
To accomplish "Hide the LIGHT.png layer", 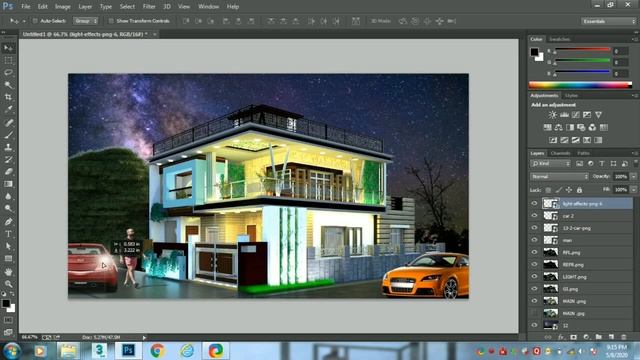I will [x=534, y=276].
